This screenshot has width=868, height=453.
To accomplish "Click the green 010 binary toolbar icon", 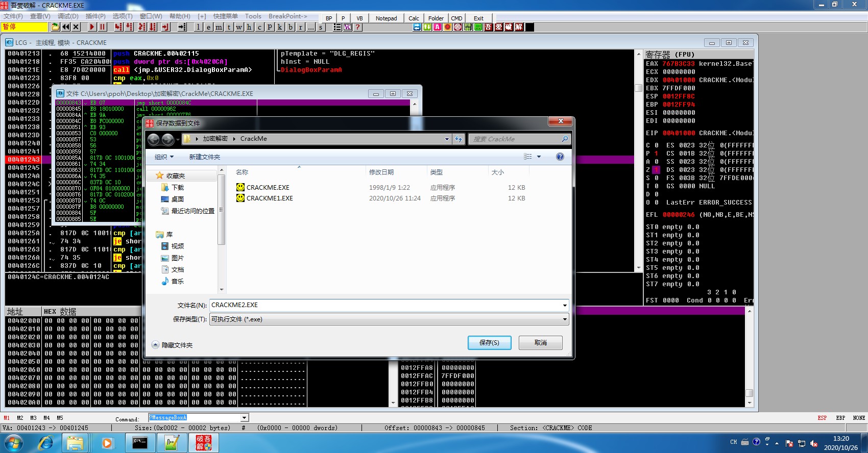I will click(468, 27).
